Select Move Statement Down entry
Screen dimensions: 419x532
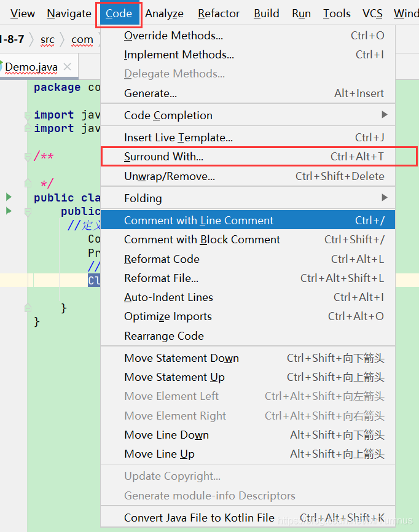[x=248, y=358]
